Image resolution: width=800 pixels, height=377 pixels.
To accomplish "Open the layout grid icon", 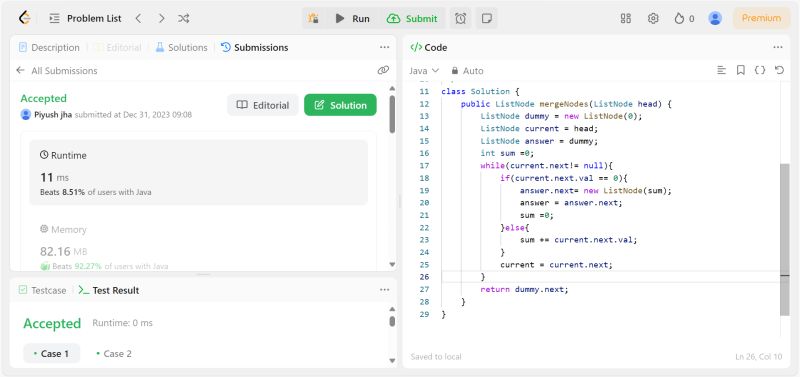I will [x=626, y=18].
